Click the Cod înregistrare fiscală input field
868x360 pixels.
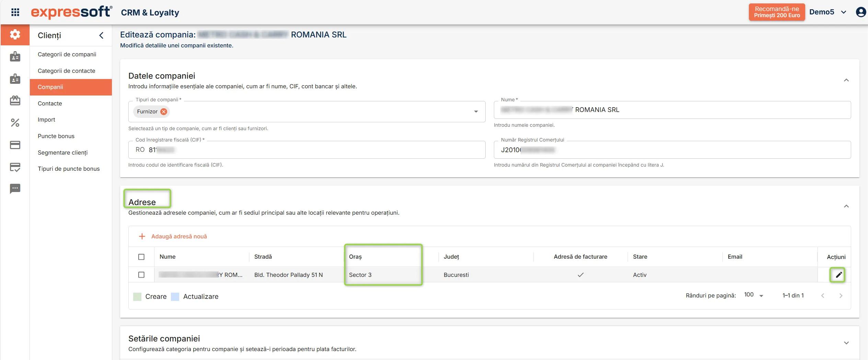307,150
